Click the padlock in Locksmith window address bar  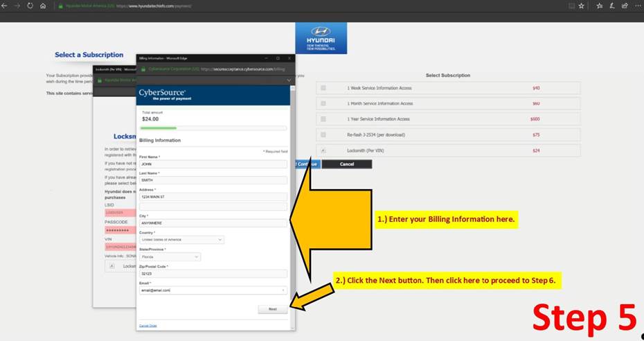click(100, 80)
